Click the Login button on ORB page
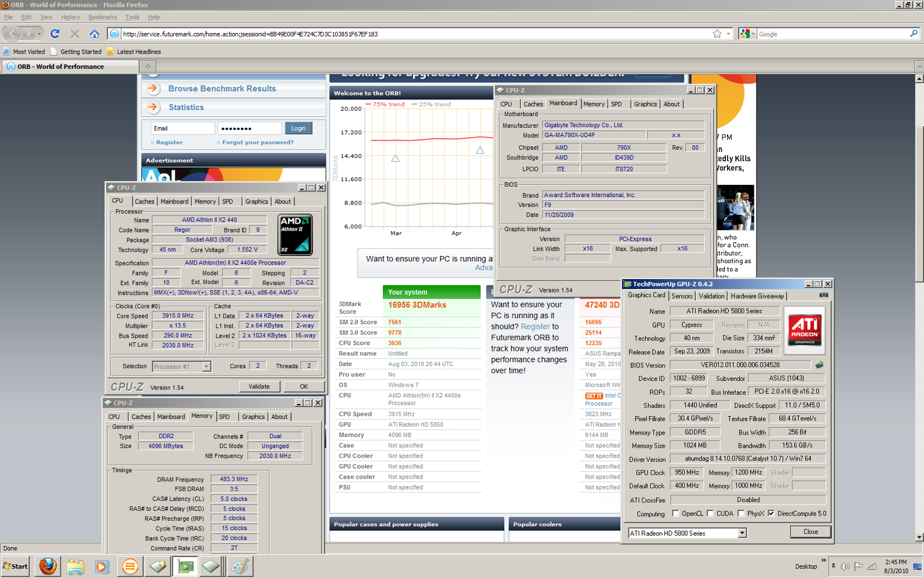The width and height of the screenshot is (924, 578). [x=298, y=128]
